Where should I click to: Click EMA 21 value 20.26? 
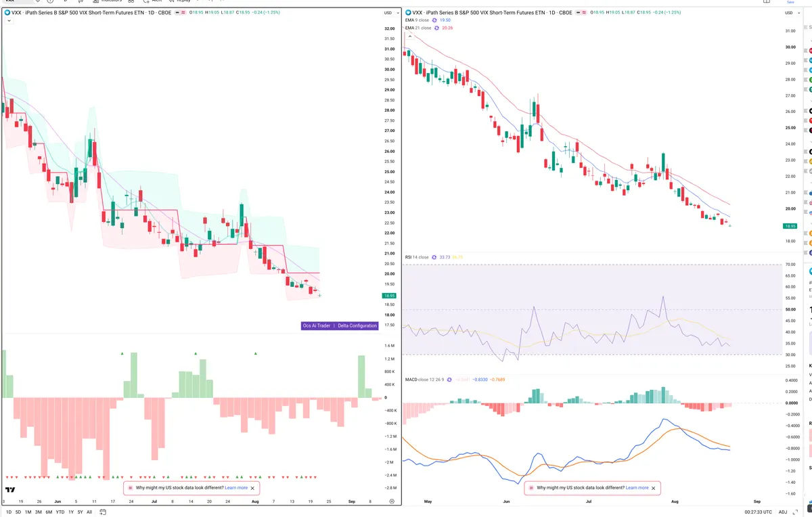pos(447,28)
